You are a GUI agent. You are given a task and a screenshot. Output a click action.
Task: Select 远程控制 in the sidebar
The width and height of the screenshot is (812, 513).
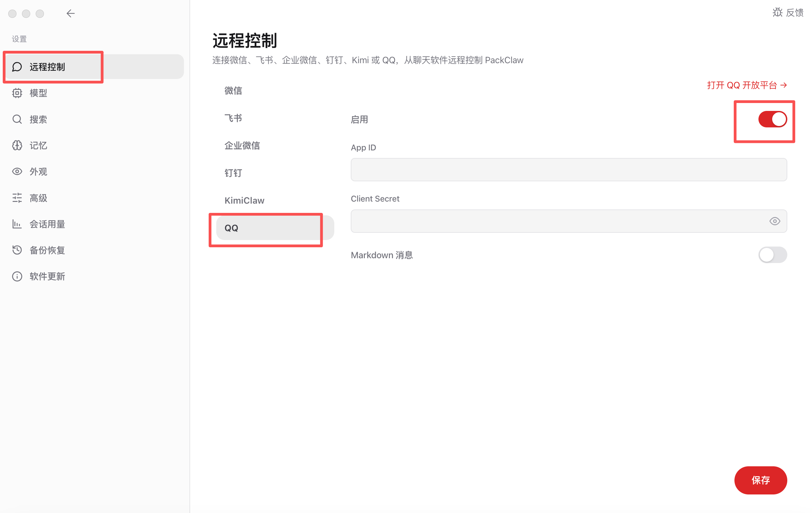pyautogui.click(x=95, y=67)
